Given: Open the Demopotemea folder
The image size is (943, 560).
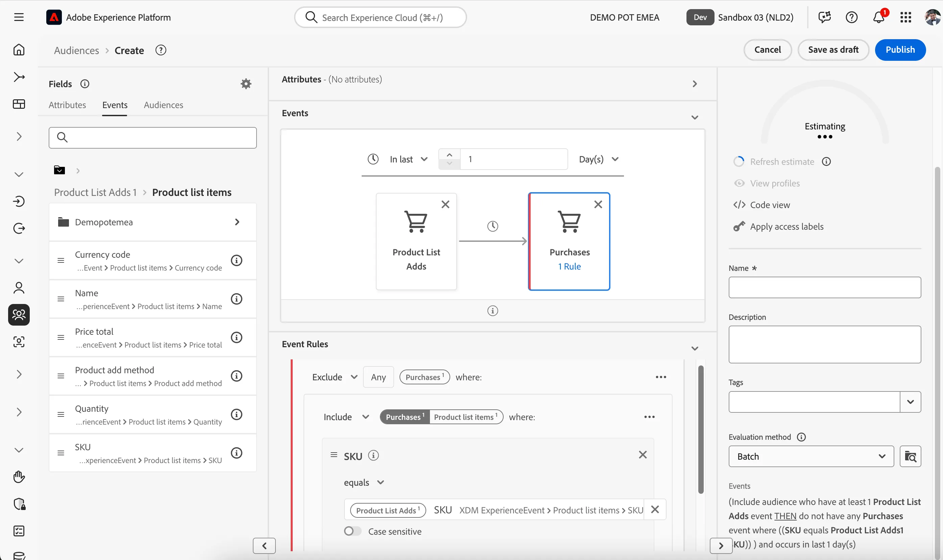Looking at the screenshot, I should click(x=152, y=222).
